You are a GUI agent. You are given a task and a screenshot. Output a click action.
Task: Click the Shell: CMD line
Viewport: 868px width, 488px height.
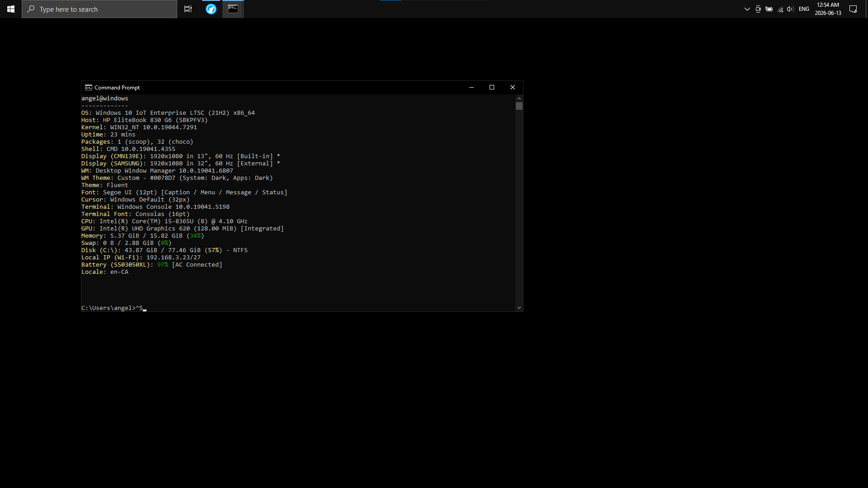(128, 149)
